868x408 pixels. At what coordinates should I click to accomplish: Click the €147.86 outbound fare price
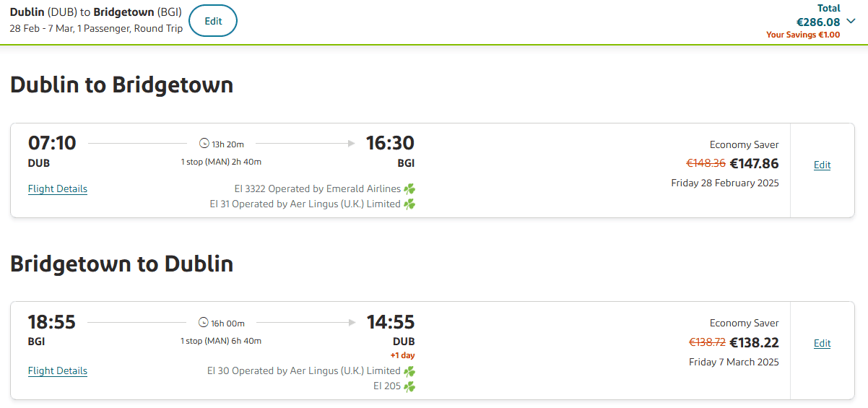pos(754,164)
